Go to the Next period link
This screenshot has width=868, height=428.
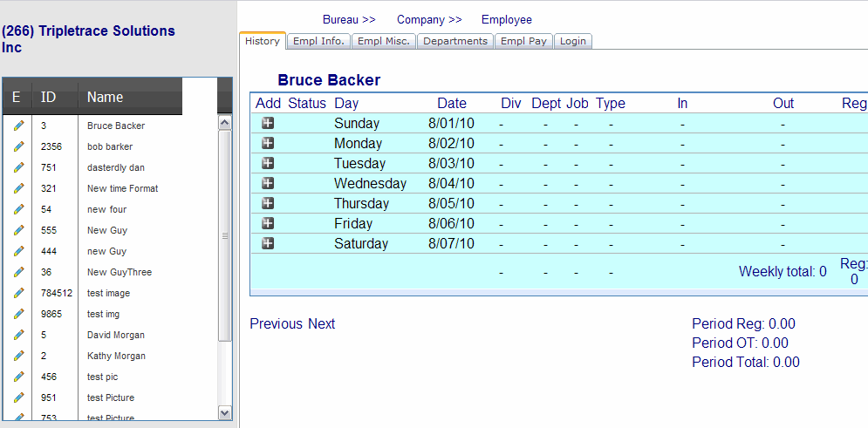point(321,324)
